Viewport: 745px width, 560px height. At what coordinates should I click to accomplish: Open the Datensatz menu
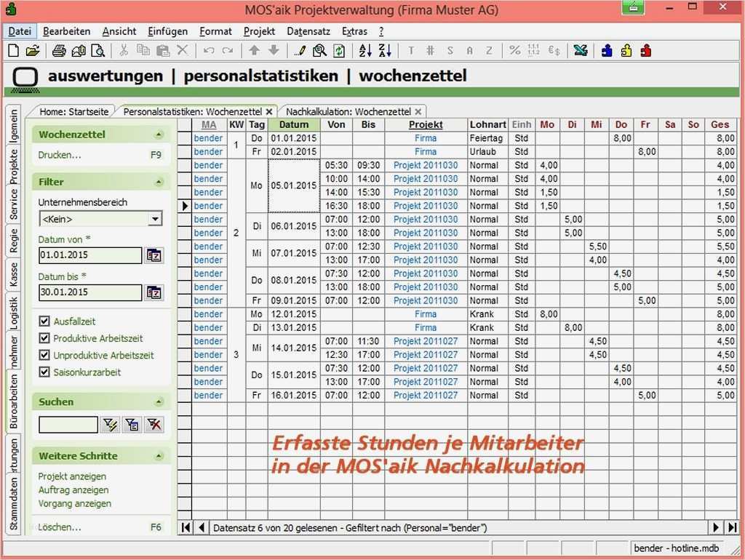(308, 31)
